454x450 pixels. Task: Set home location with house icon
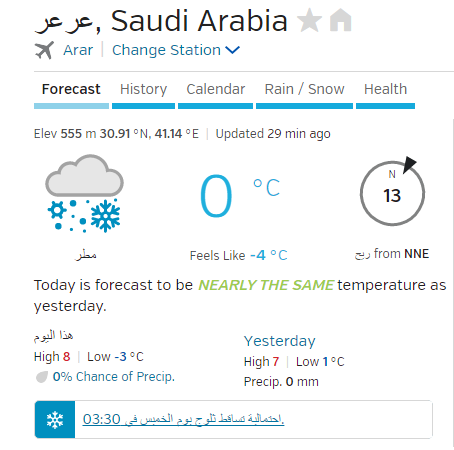pos(340,20)
